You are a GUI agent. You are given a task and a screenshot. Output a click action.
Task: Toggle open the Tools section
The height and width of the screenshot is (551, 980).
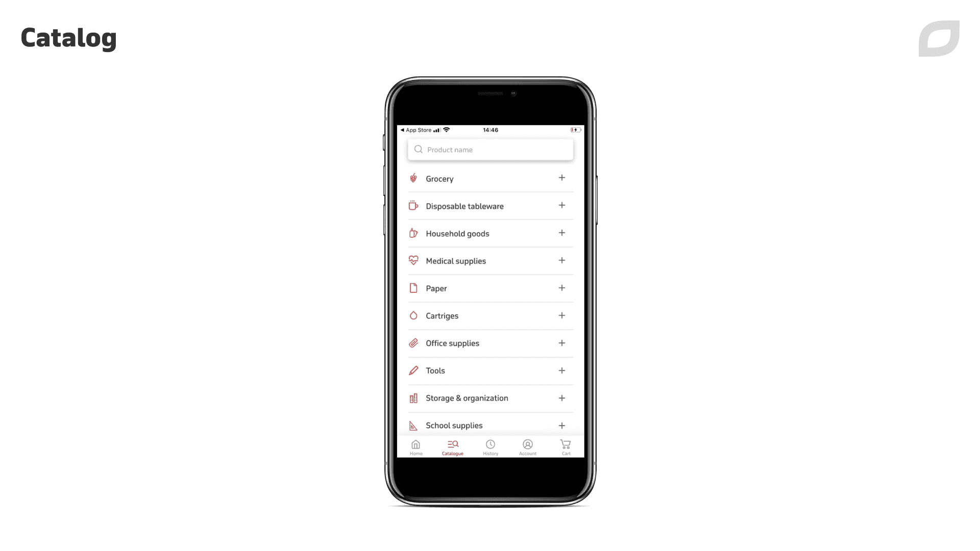coord(562,370)
